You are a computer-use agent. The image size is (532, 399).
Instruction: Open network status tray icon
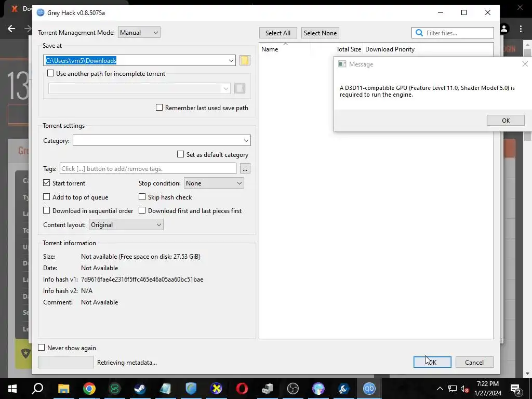[x=453, y=389]
